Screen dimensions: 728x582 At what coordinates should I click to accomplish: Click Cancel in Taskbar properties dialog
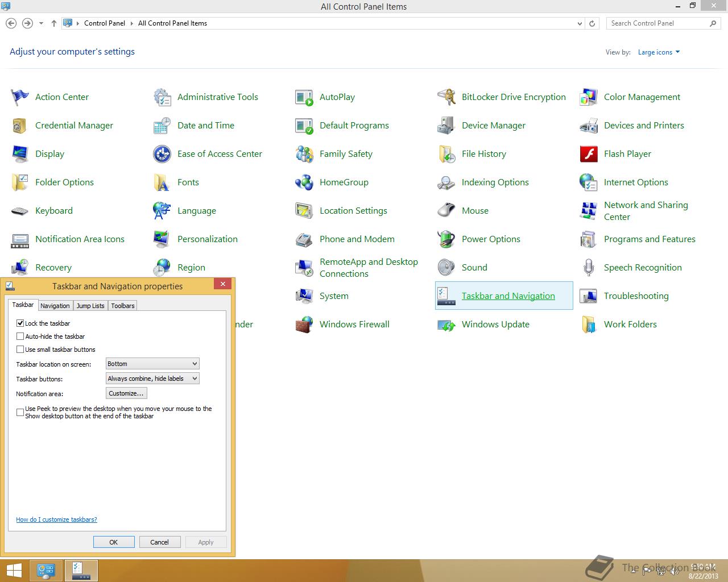[160, 542]
